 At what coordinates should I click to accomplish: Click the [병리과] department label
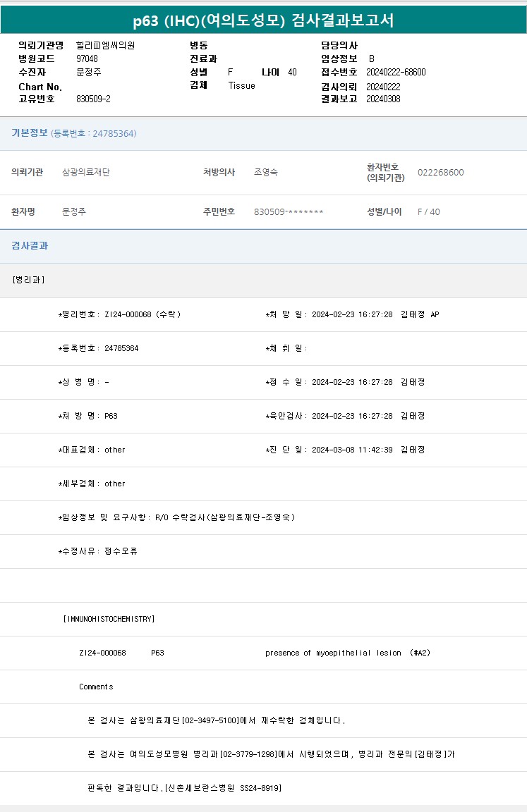pyautogui.click(x=28, y=280)
